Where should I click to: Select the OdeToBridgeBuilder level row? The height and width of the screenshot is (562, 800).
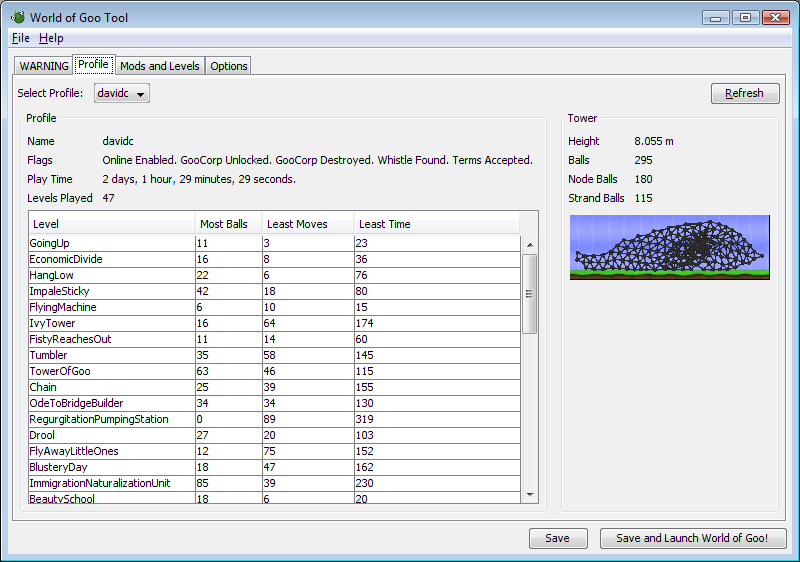pyautogui.click(x=274, y=403)
